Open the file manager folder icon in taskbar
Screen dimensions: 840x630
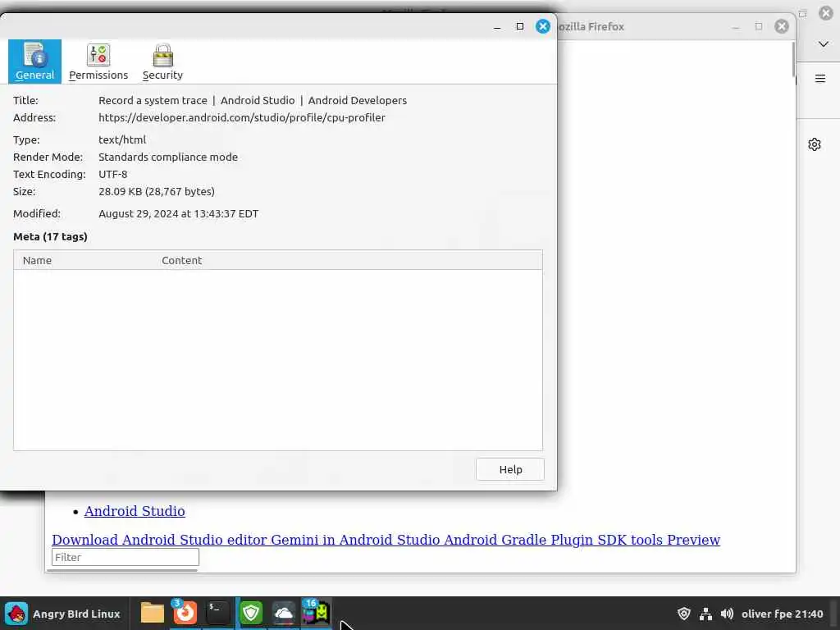point(152,613)
